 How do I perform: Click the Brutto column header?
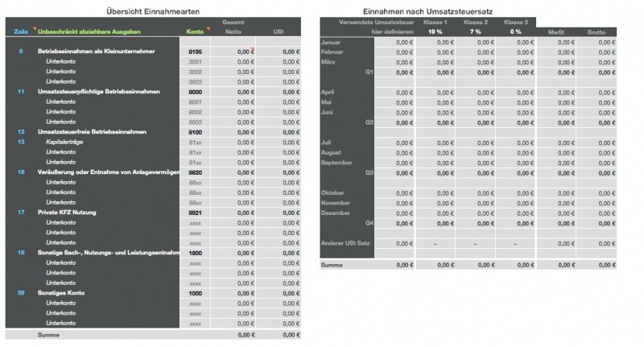(597, 31)
